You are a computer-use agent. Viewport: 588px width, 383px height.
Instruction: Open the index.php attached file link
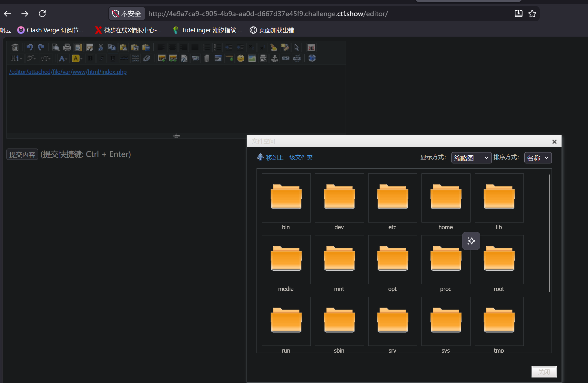[x=68, y=72]
